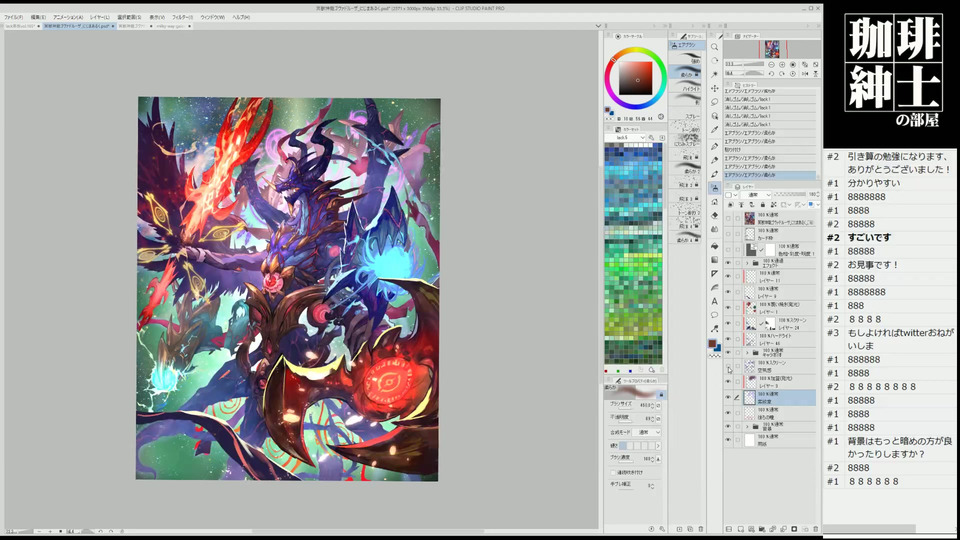Hide the 用紙 paper layer

pyautogui.click(x=728, y=440)
